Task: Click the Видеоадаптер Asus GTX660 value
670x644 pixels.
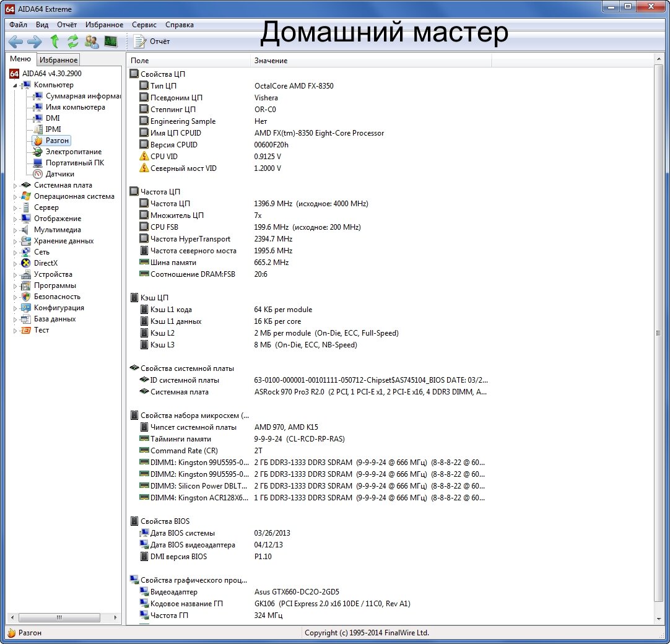Action: point(297,592)
